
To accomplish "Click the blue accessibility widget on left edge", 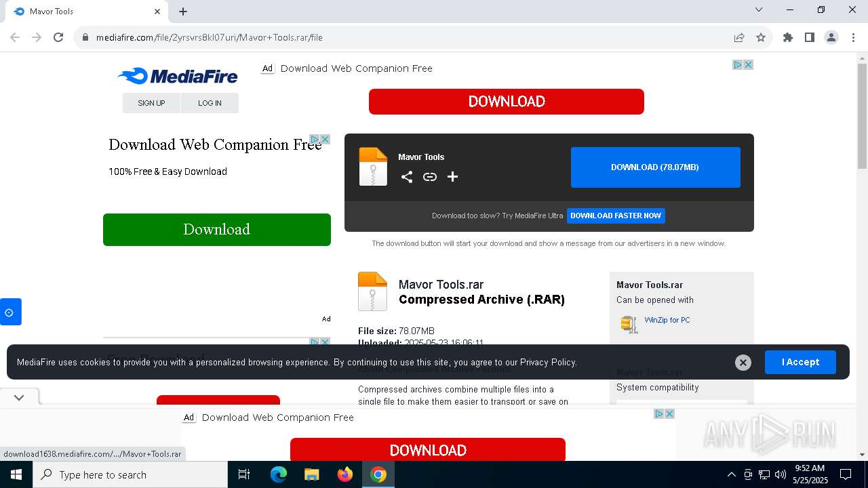I will coord(10,312).
